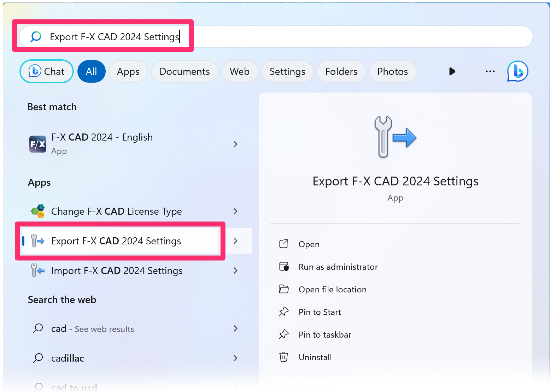The width and height of the screenshot is (550, 392).
Task: Expand the cad web result chevron
Action: (236, 328)
